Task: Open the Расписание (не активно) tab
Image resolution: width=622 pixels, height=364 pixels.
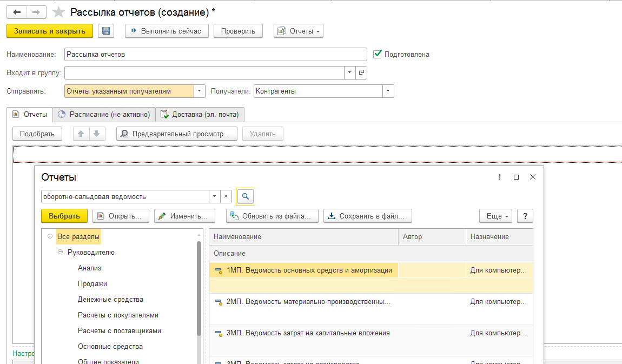Action: [104, 114]
